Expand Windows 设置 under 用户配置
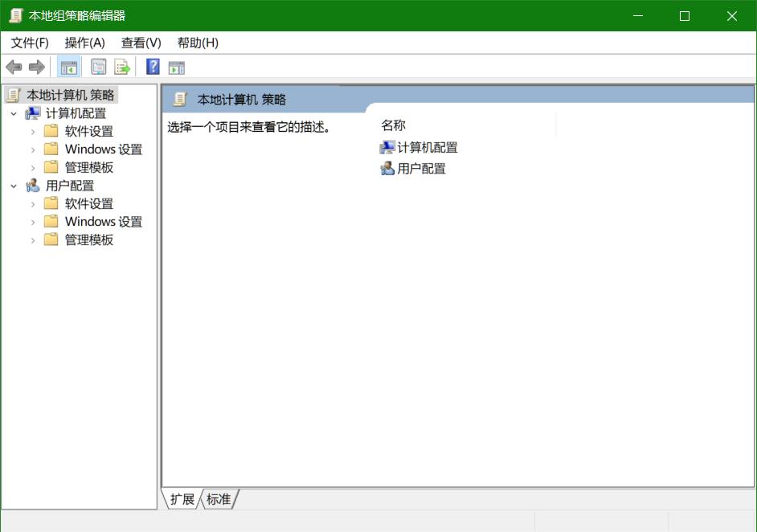 pyautogui.click(x=32, y=221)
